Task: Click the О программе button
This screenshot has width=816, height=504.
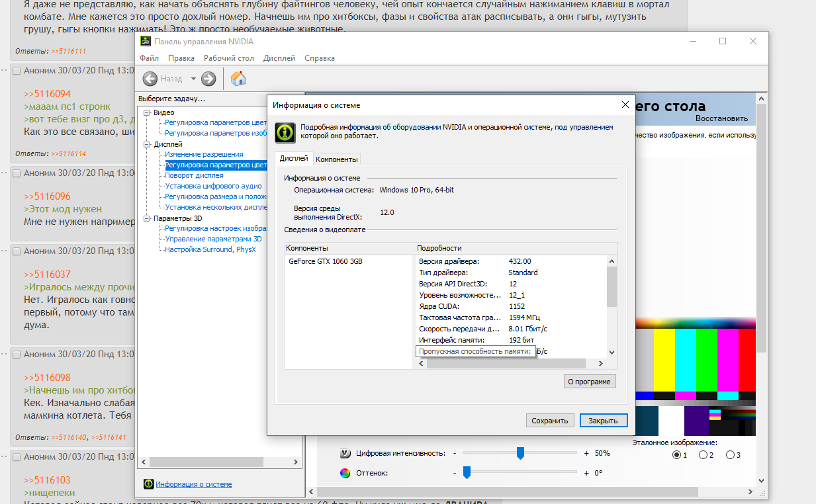Action: pos(590,382)
